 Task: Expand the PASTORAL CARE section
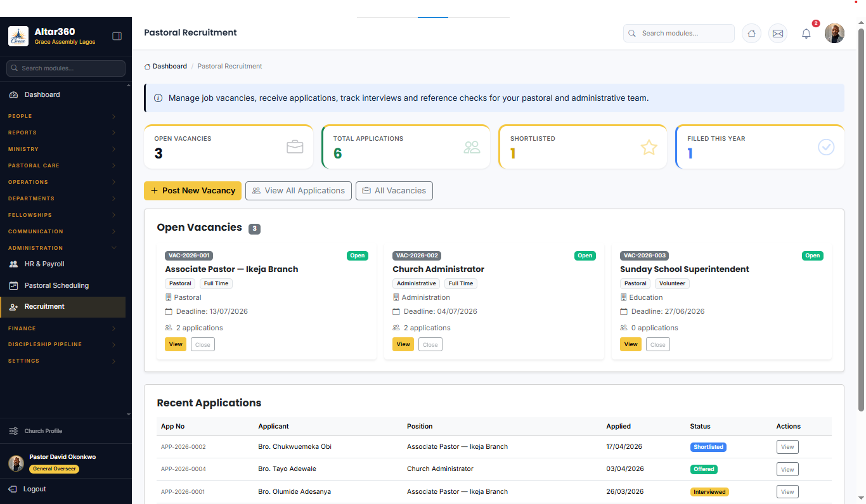coord(63,165)
